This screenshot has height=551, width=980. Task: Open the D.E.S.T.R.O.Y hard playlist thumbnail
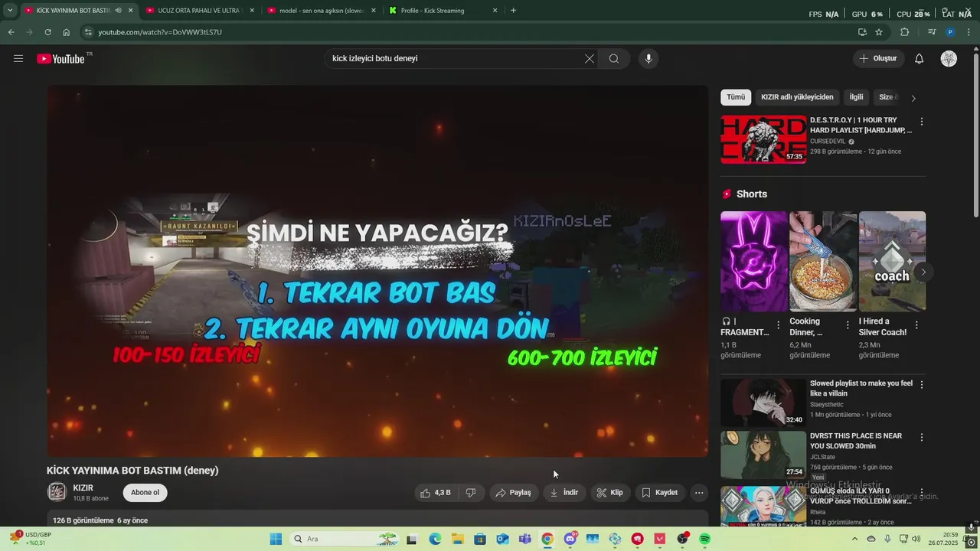coord(763,139)
